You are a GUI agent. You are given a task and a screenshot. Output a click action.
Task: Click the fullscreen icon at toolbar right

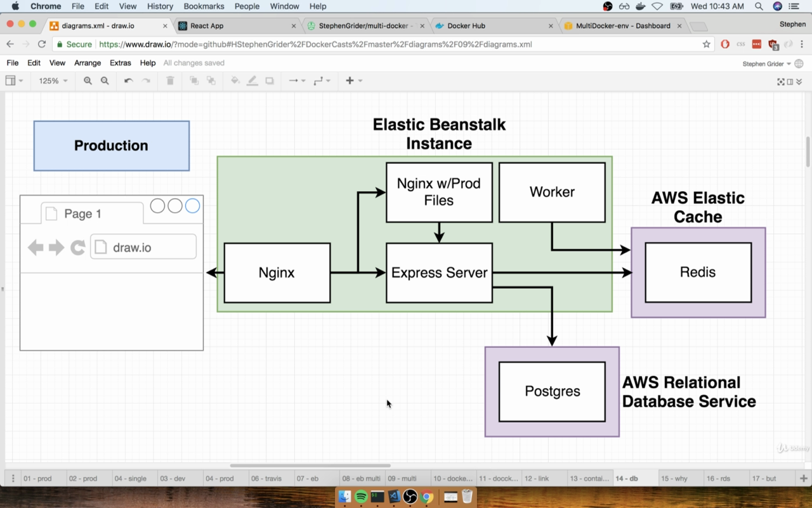click(x=781, y=81)
